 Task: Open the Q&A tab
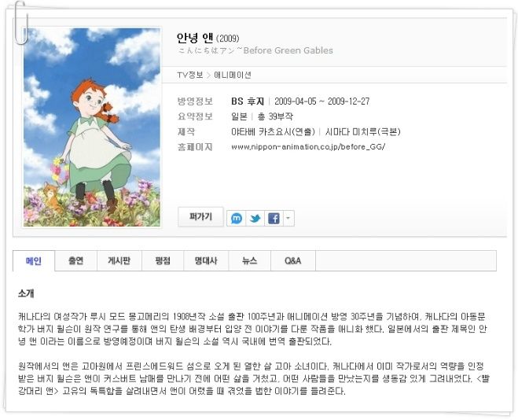click(x=293, y=261)
